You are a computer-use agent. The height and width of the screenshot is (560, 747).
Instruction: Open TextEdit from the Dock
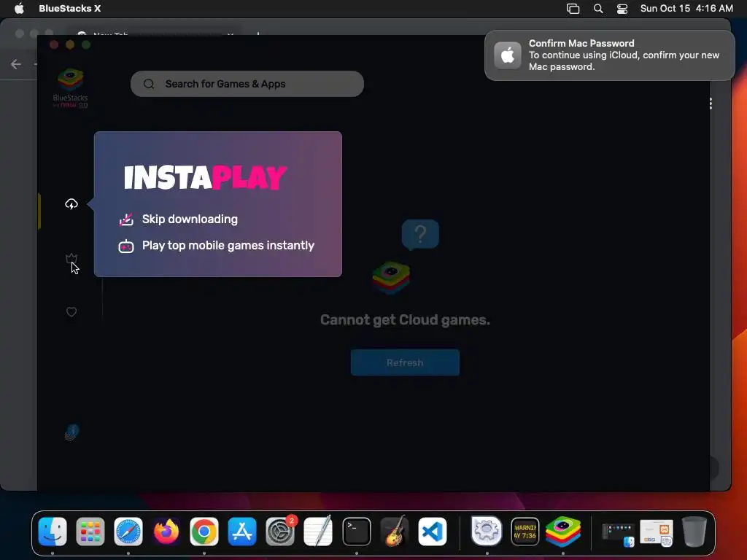318,532
